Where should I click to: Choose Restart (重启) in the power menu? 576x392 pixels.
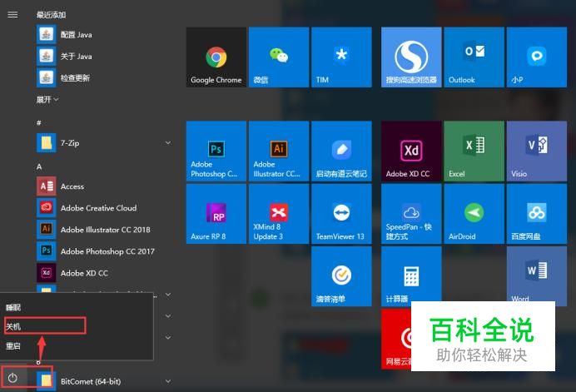(13, 345)
